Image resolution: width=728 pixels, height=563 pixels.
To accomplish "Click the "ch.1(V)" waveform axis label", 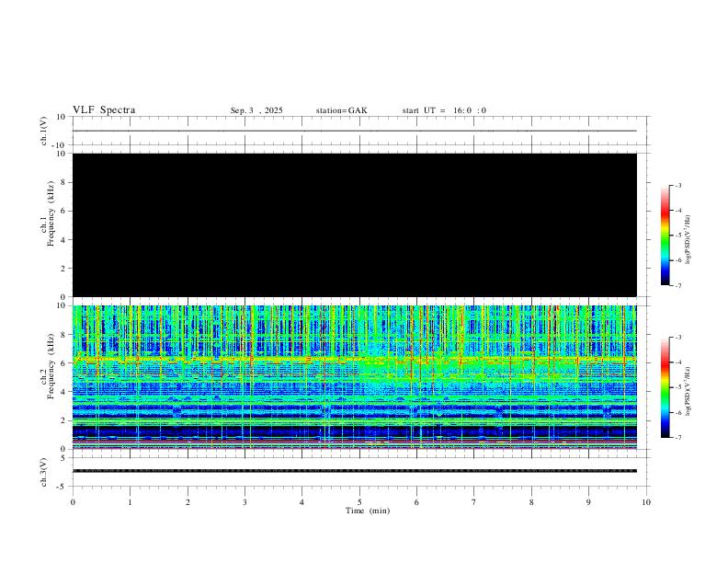I will pyautogui.click(x=43, y=131).
